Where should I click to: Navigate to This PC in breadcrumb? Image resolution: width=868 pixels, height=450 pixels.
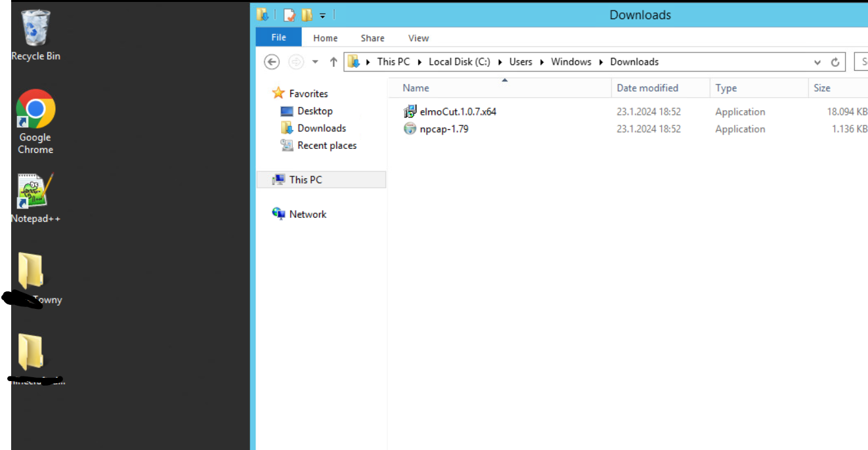pyautogui.click(x=393, y=62)
